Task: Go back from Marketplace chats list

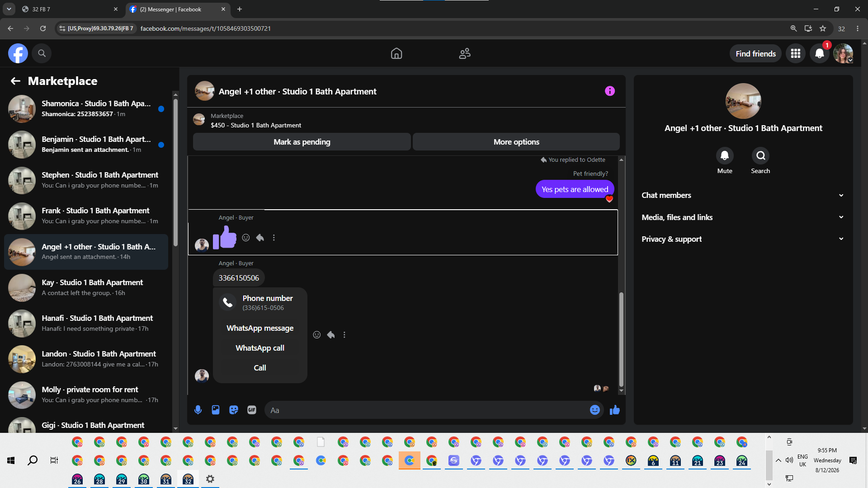Action: click(x=15, y=81)
